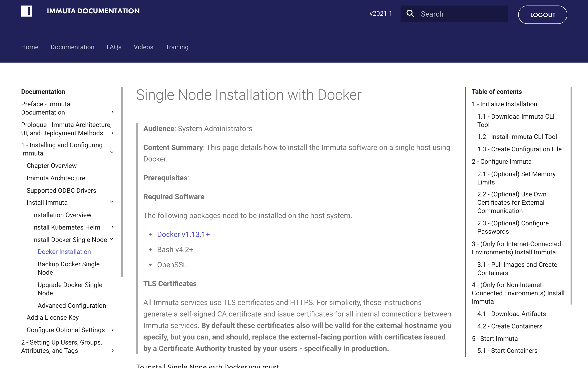
Task: Jump to 5 - Start Immuta
Action: 495,339
